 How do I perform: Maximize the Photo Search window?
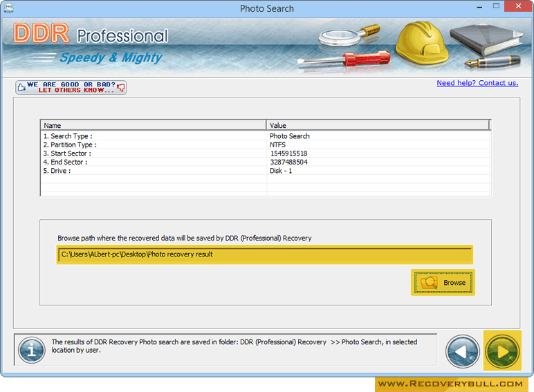point(496,6)
